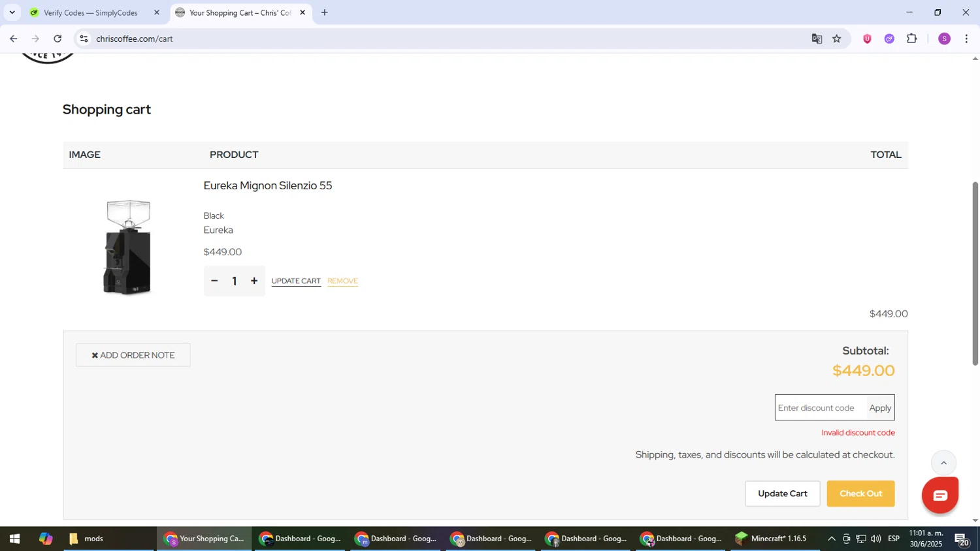Reload the current page
The height and width of the screenshot is (551, 980).
[x=57, y=39]
